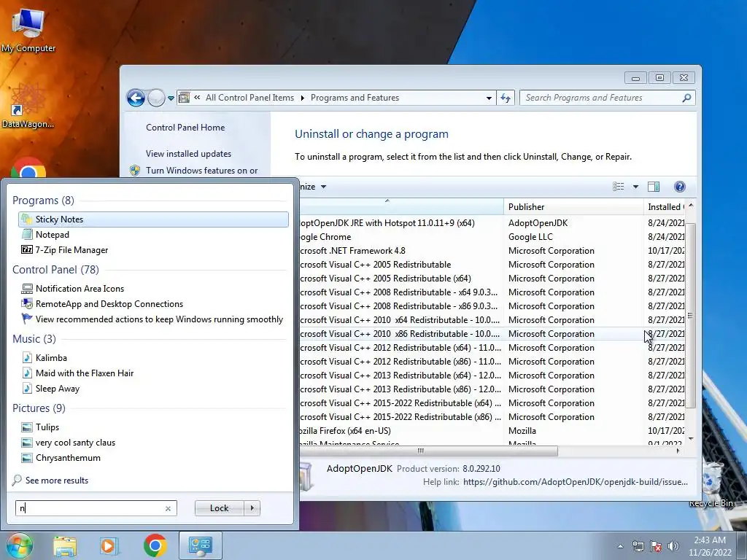
Task: Open the volume speaker tray icon
Action: click(673, 546)
